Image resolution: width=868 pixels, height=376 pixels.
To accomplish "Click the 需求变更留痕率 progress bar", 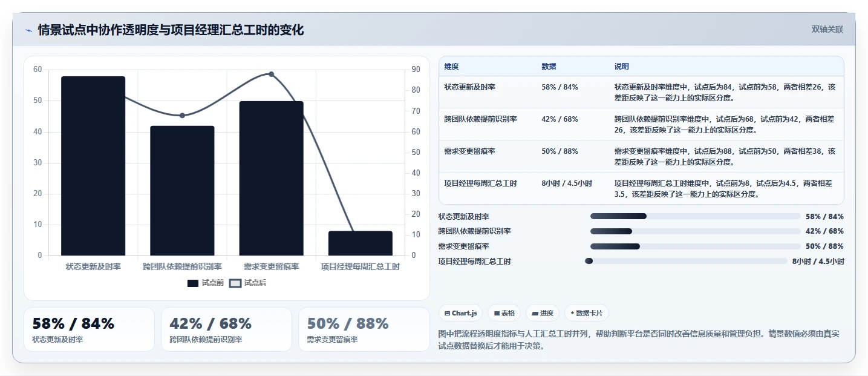I will point(695,246).
